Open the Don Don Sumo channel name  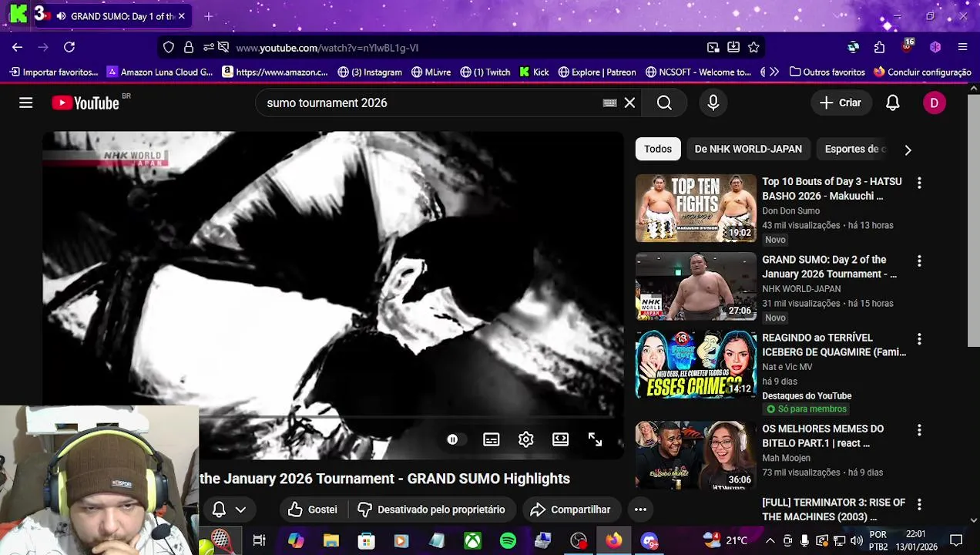click(x=790, y=211)
